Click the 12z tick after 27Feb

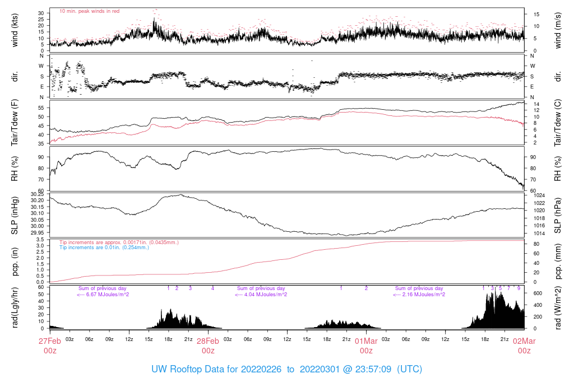tap(129, 339)
